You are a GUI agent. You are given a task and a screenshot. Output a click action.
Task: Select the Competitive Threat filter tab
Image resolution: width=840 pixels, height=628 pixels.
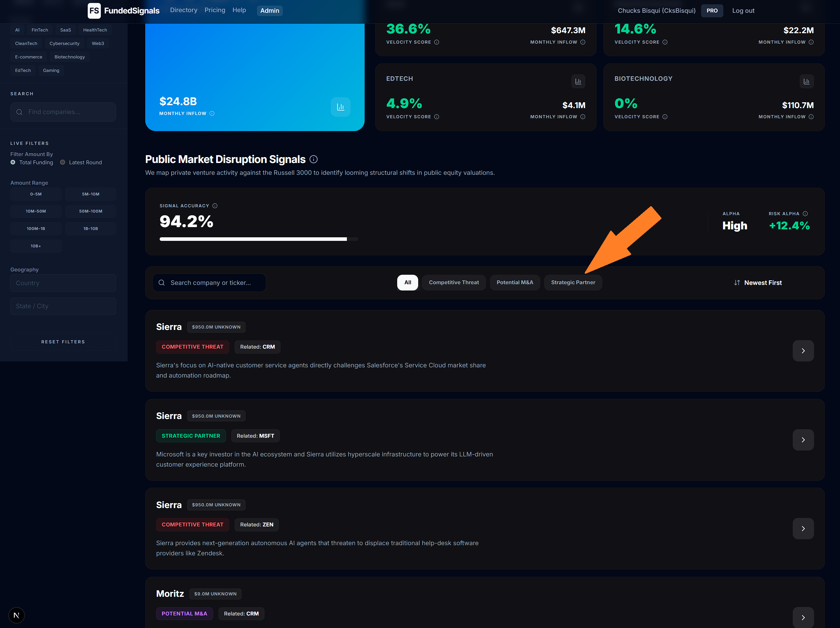click(x=454, y=282)
